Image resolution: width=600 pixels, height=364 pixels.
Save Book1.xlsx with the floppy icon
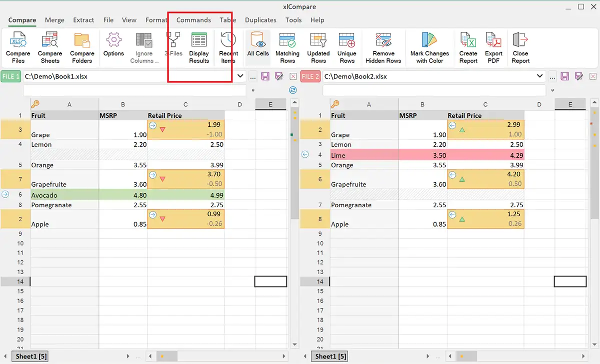[x=266, y=76]
